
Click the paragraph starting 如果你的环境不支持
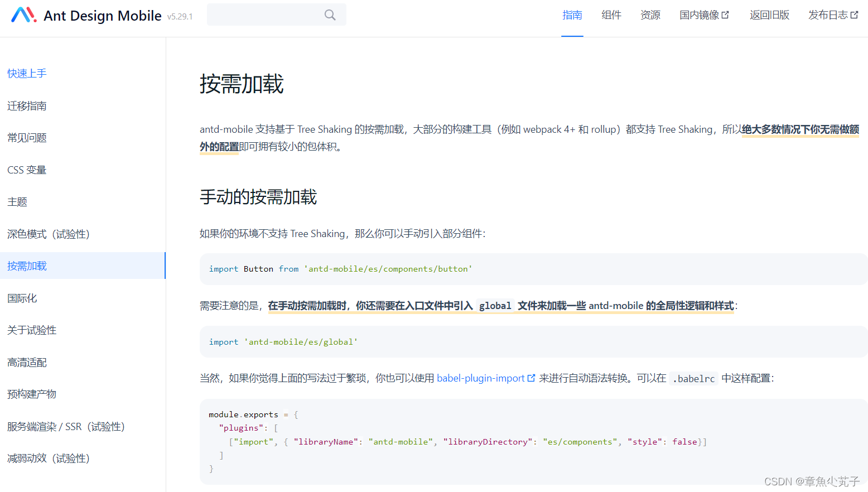343,234
